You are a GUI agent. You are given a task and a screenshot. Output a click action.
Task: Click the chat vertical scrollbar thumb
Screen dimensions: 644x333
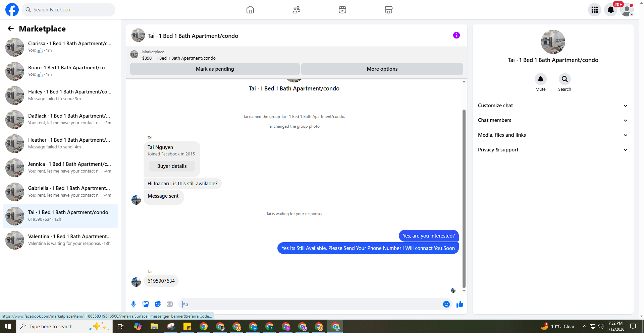[464, 198]
